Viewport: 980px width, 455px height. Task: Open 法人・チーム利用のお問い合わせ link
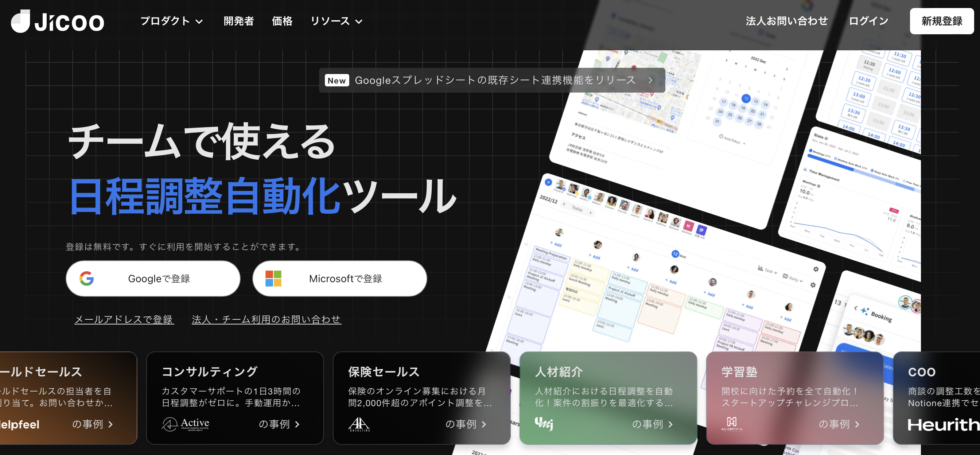click(266, 319)
